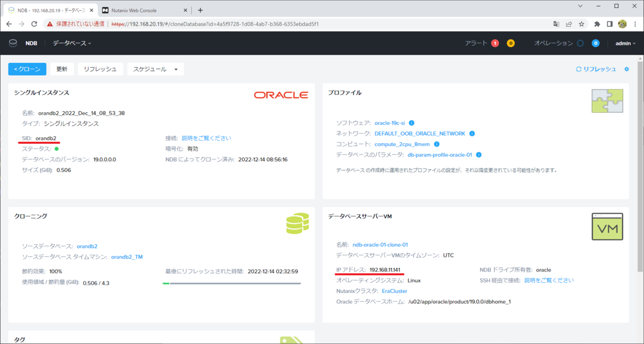This screenshot has width=644, height=344.
Task: Click the red alert count badge
Action: pos(495,43)
